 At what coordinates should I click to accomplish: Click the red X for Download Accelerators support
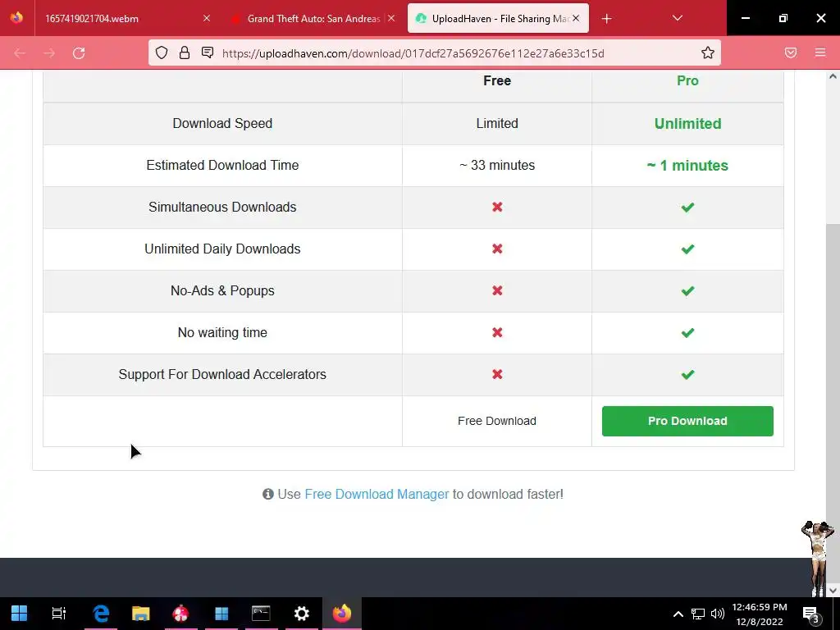point(497,374)
